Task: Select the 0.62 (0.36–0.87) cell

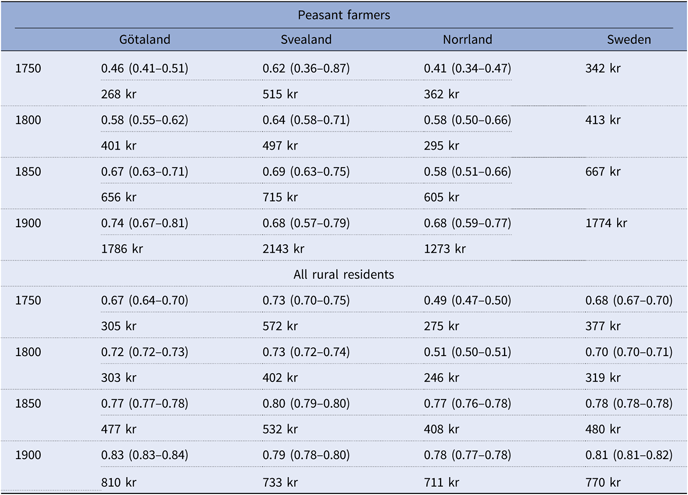Action: tap(317, 68)
